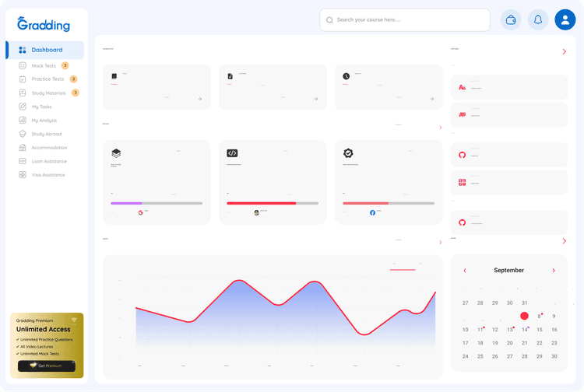Click the Mock Tests sidebar icon
The width and height of the screenshot is (584, 392).
[23, 65]
